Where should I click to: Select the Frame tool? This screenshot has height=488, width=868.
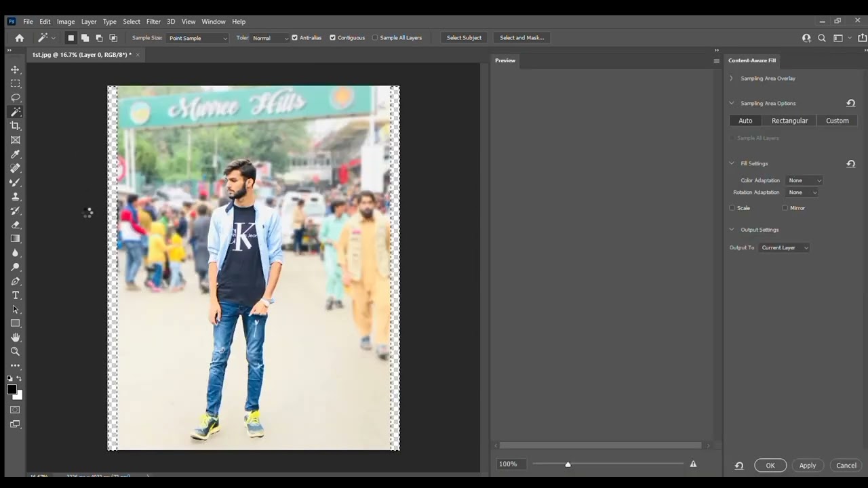pos(15,140)
